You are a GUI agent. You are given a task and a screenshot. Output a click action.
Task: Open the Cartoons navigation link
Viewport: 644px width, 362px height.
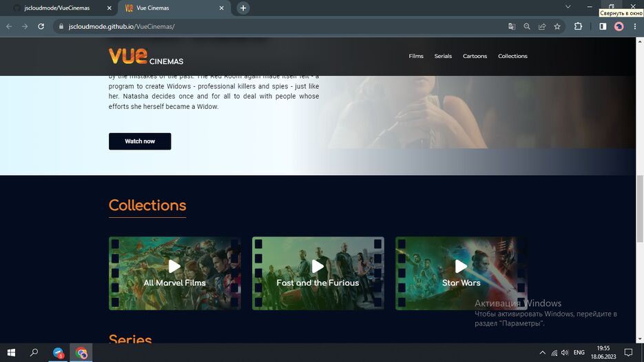[475, 56]
